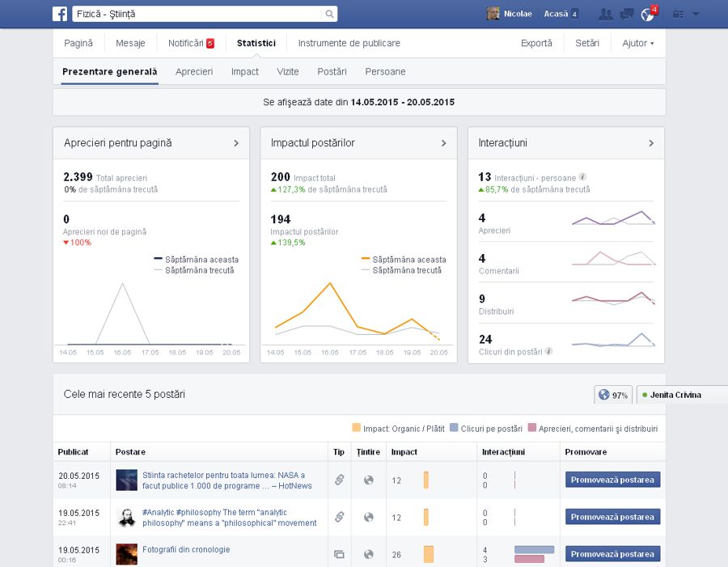Open the account dropdown arrow in top bar
The image size is (728, 567).
[696, 15]
